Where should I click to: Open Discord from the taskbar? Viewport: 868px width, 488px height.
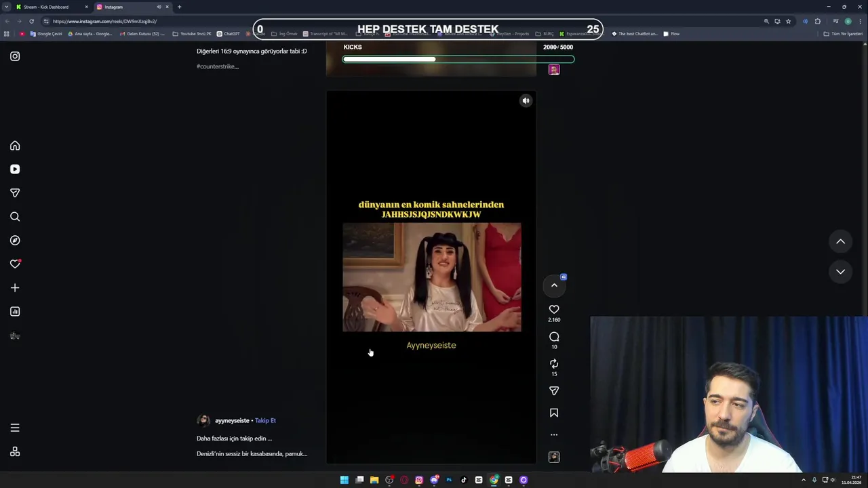434,480
